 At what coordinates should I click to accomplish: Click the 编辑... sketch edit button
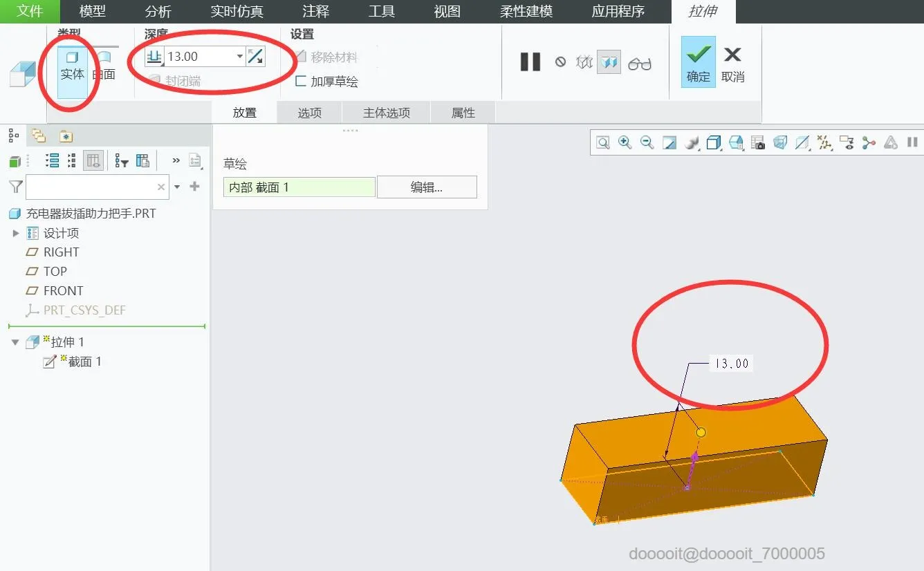(427, 187)
